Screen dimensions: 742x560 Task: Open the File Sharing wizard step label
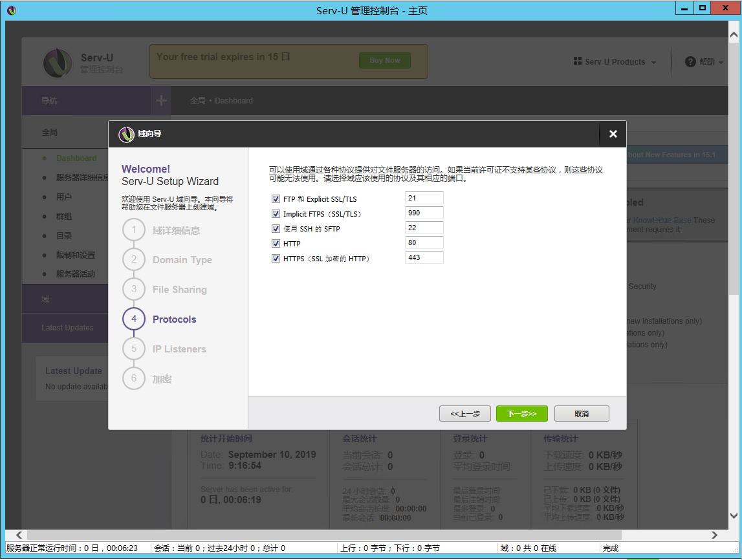coord(179,290)
